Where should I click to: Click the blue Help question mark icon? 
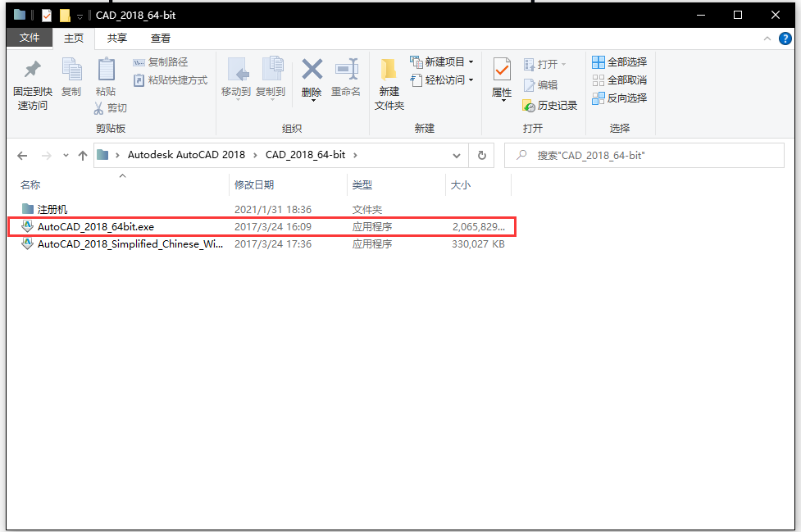pos(786,39)
